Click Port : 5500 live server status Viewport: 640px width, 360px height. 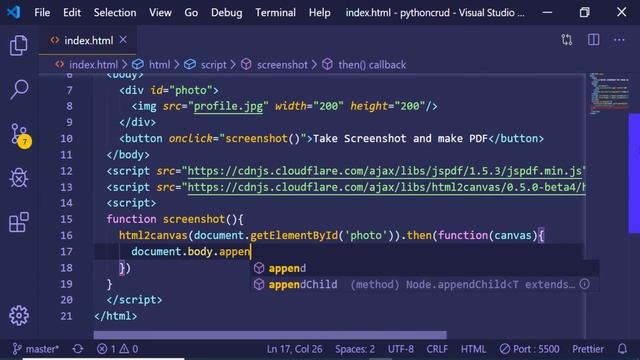coord(529,349)
